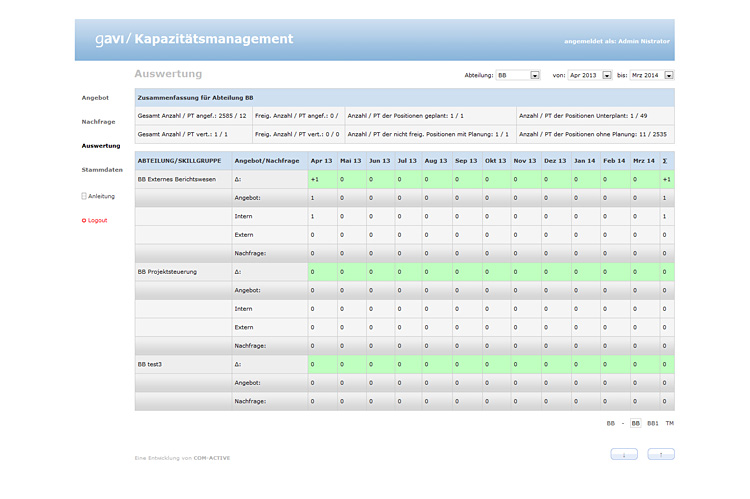Click 'Gesamt Anzahl / PT vert.: 1 / 1'
Viewport: 750px width, 499px height.
point(183,134)
